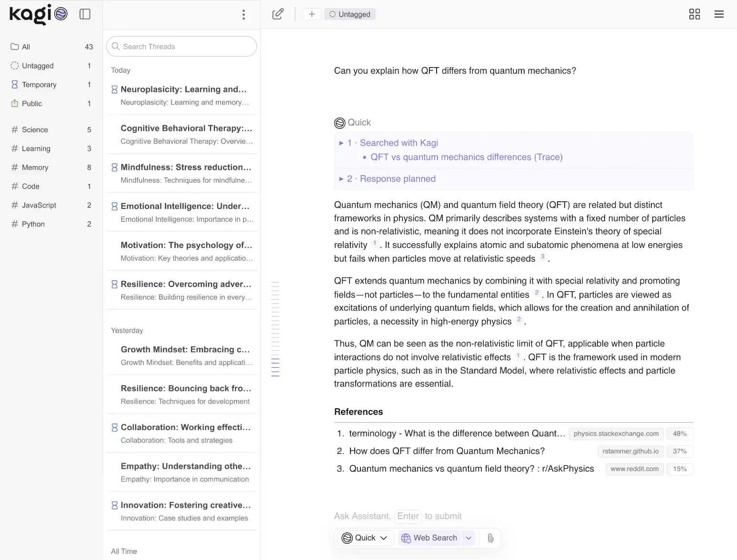Start a new chat with compose icon

(x=278, y=14)
